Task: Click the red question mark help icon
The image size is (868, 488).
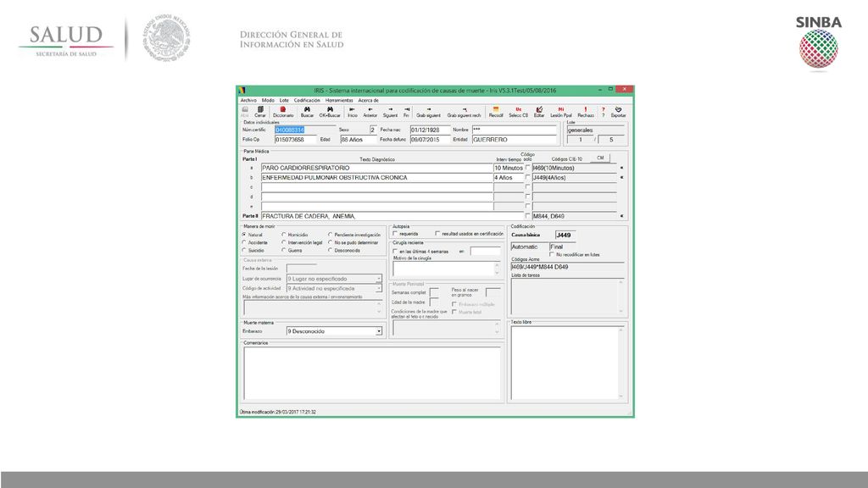Action: [603, 109]
